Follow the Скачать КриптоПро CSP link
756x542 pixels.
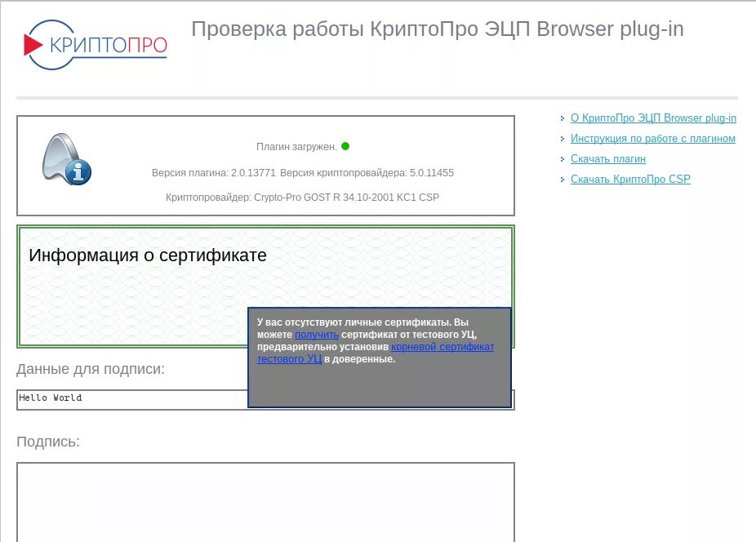(630, 179)
